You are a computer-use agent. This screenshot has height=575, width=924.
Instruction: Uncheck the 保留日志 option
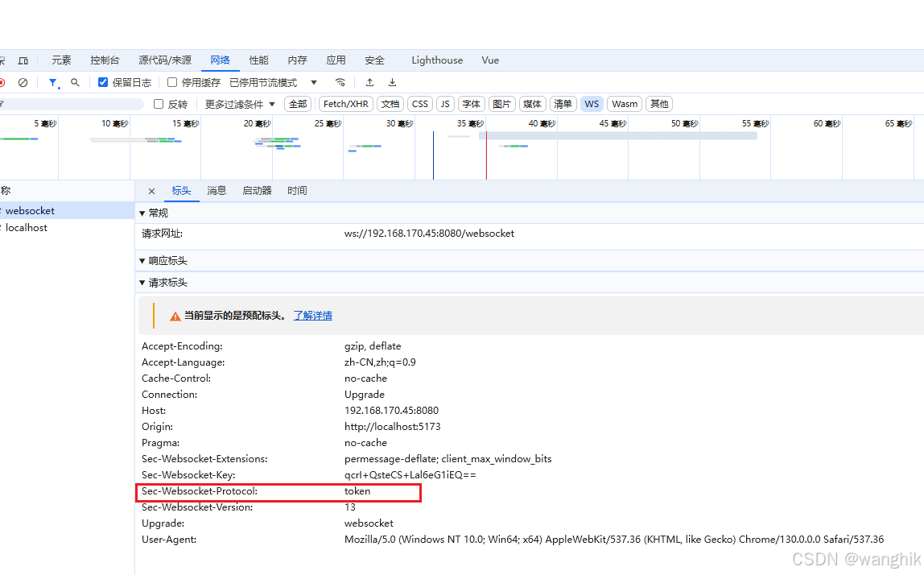103,81
